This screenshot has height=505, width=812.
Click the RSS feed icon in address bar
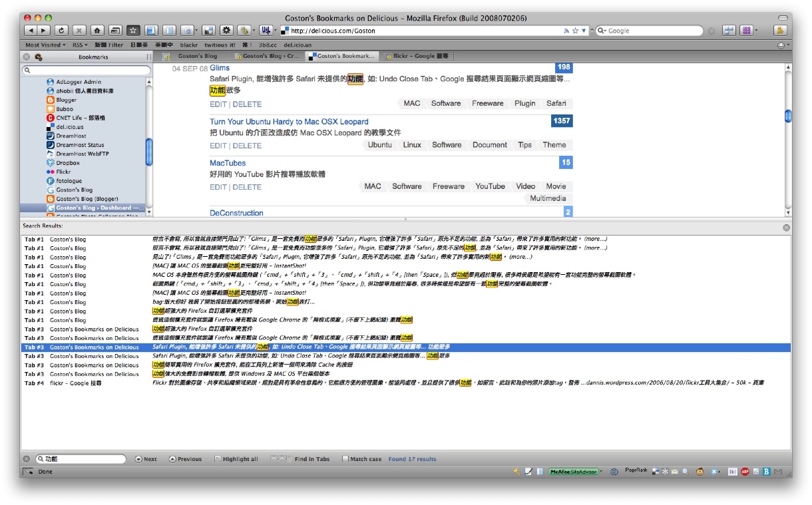click(566, 31)
